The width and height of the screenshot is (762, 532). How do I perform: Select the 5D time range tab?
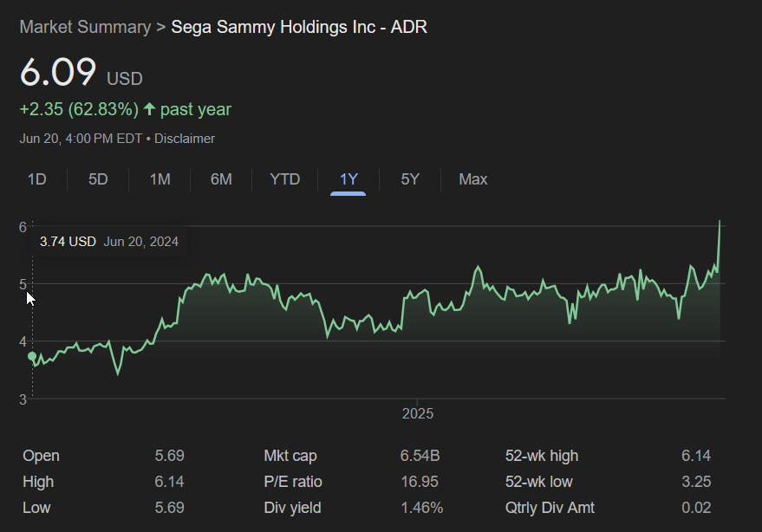(98, 179)
